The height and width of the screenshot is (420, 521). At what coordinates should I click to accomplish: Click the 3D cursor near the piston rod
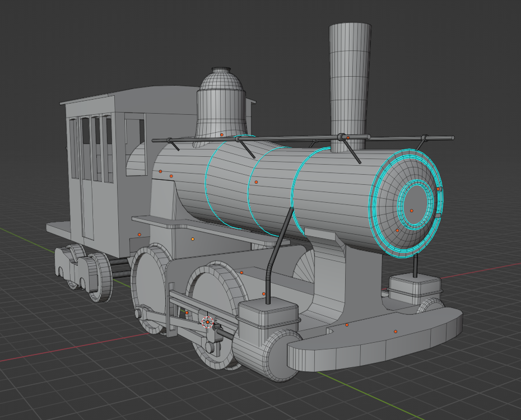208,322
